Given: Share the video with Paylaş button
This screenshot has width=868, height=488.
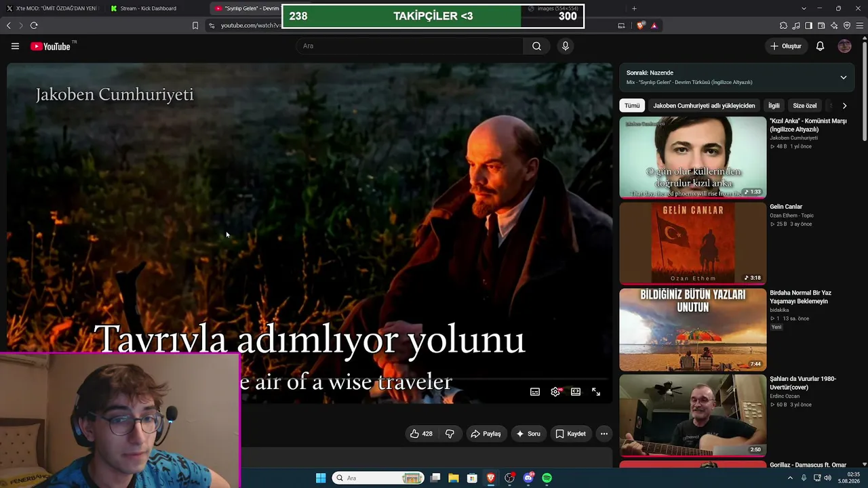Looking at the screenshot, I should [486, 434].
